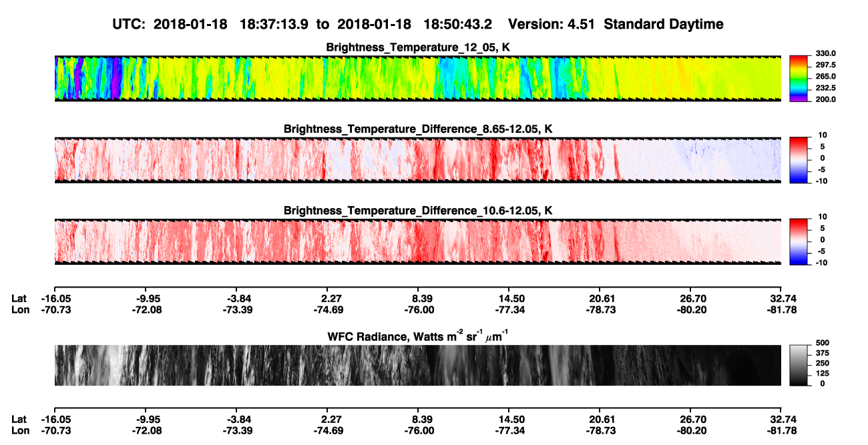
Task: Click longitude -76.00 on the bottom axis
Action: click(x=419, y=431)
